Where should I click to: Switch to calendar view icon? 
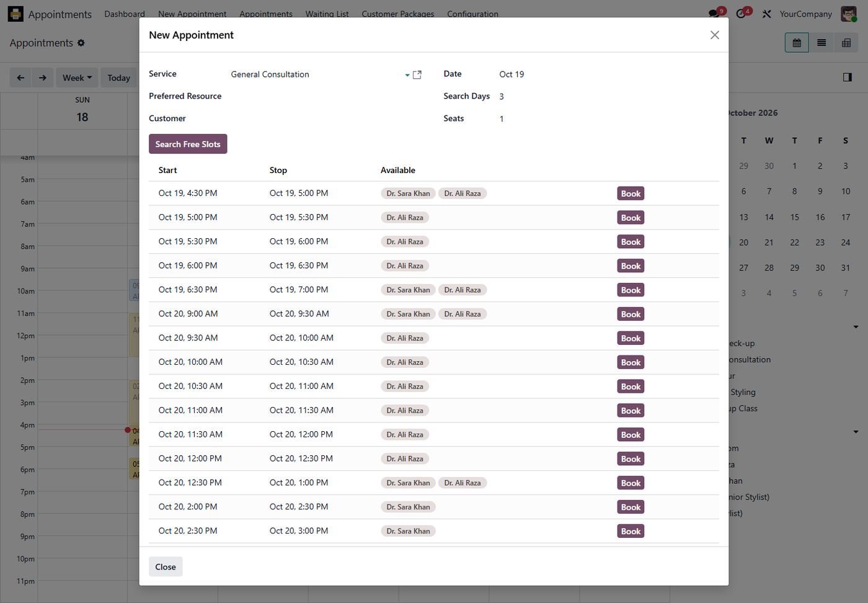click(x=797, y=43)
